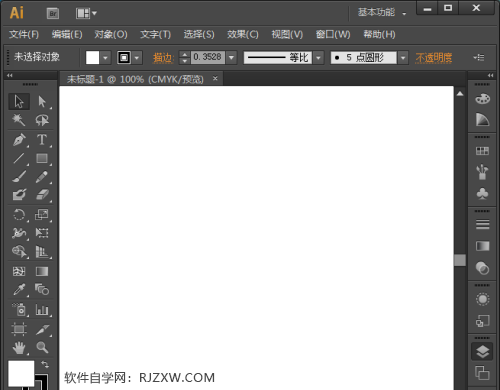500x390 pixels.
Task: Expand the stroke weight dropdown
Action: 232,58
